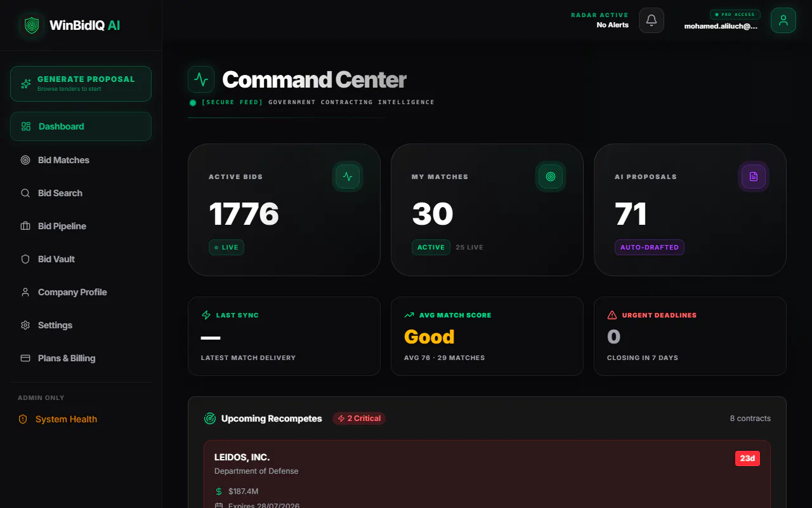Click the 25 LIVE text
The image size is (812, 508).
tap(469, 247)
